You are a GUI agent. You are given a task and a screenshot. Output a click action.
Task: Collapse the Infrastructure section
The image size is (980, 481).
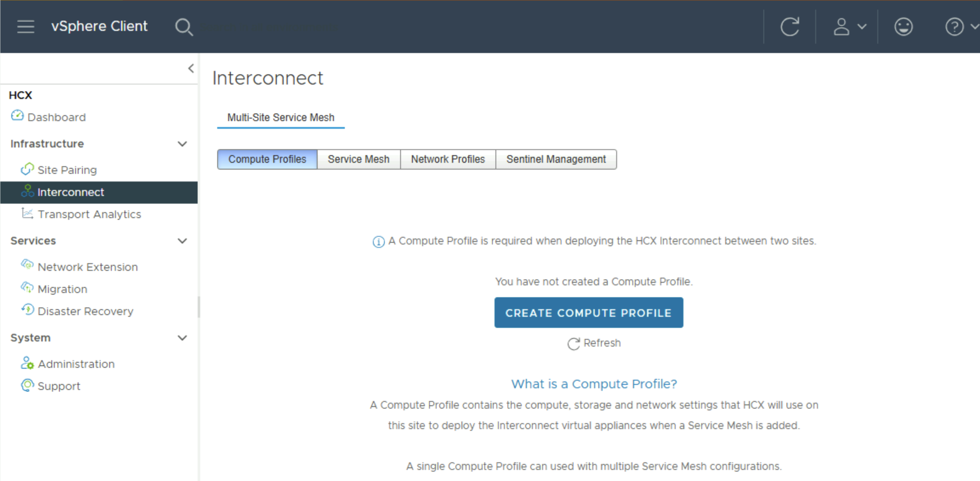click(182, 144)
